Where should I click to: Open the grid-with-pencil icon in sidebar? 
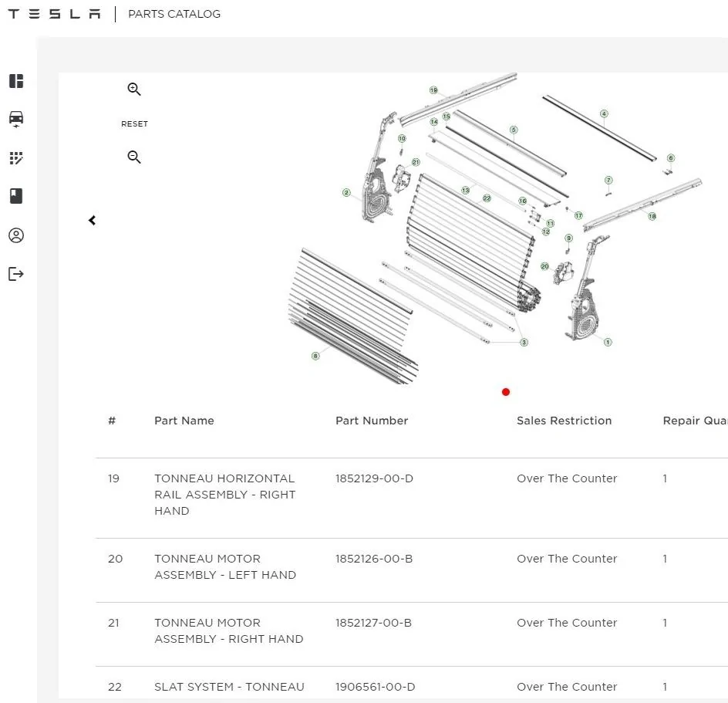pyautogui.click(x=16, y=158)
